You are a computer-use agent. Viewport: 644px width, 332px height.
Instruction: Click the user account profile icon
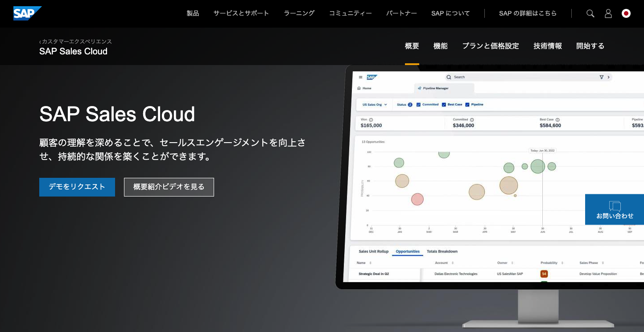click(608, 13)
